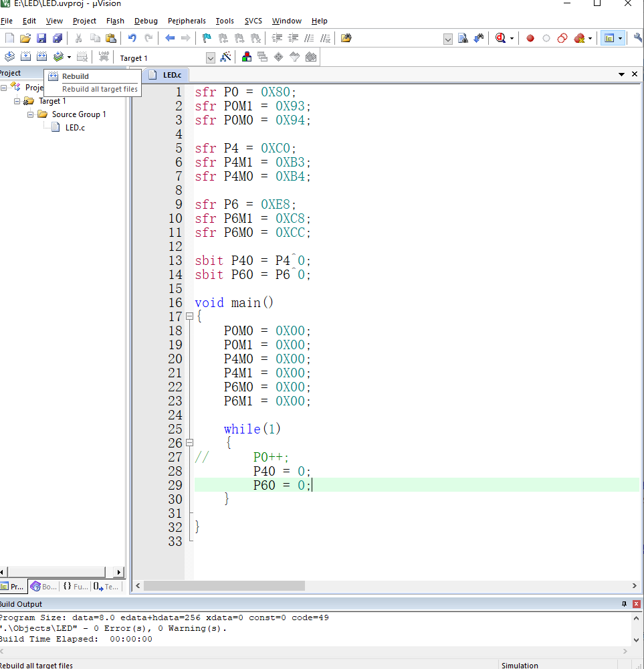Viewport: 644px width, 669px height.
Task: Click the Batch Build icon
Action: tap(58, 57)
